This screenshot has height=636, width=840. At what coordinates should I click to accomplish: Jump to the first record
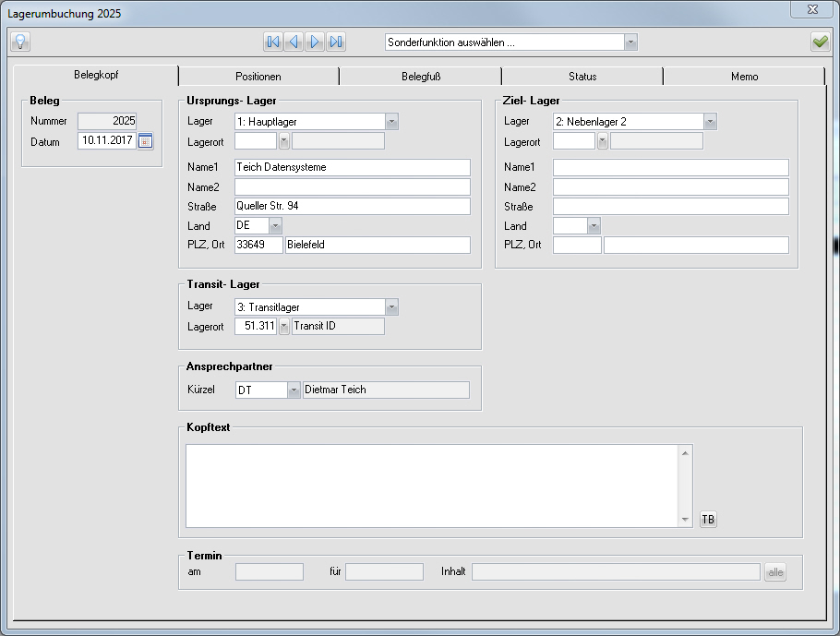(x=273, y=42)
